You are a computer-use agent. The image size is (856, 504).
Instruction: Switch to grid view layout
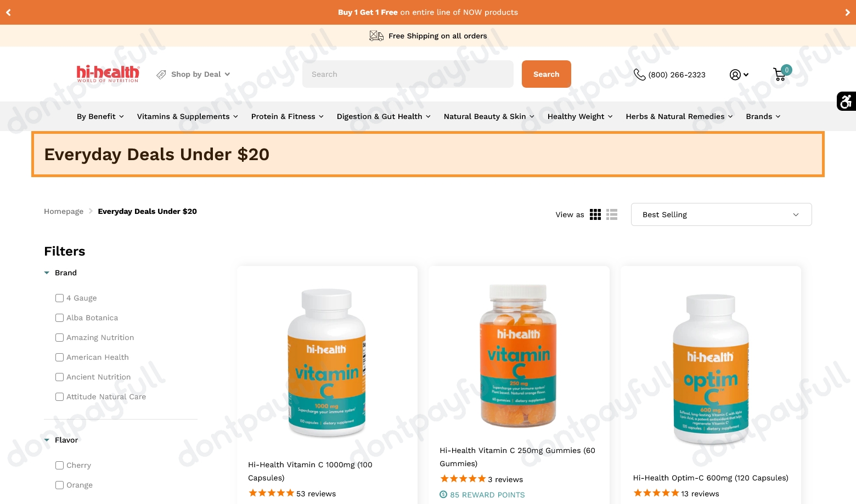pos(595,214)
